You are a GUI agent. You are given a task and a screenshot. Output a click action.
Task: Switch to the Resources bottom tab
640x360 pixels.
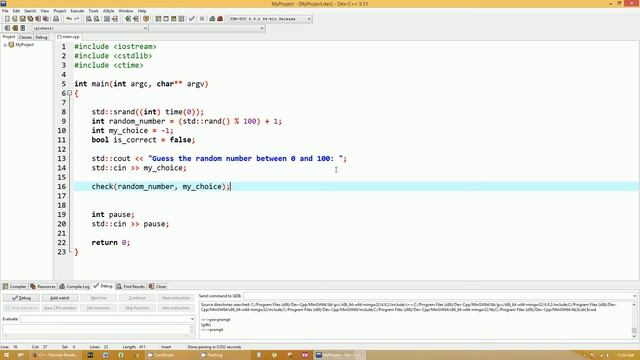(43, 287)
